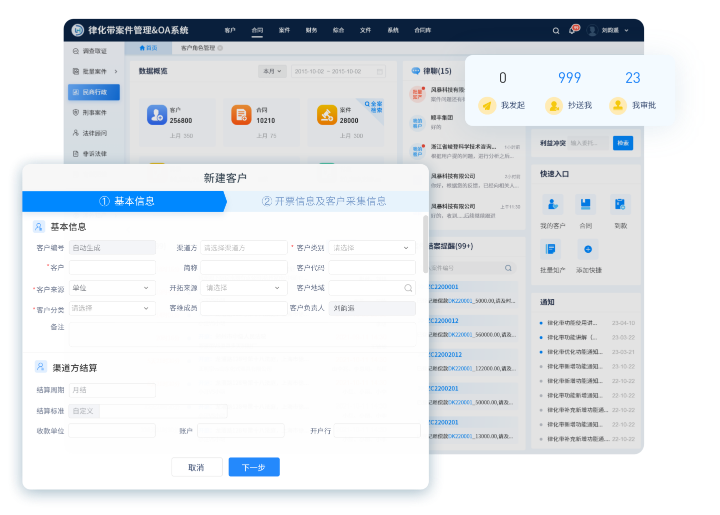The image size is (720, 515).
Task: Click the 999 抄送我 count
Action: (569, 78)
